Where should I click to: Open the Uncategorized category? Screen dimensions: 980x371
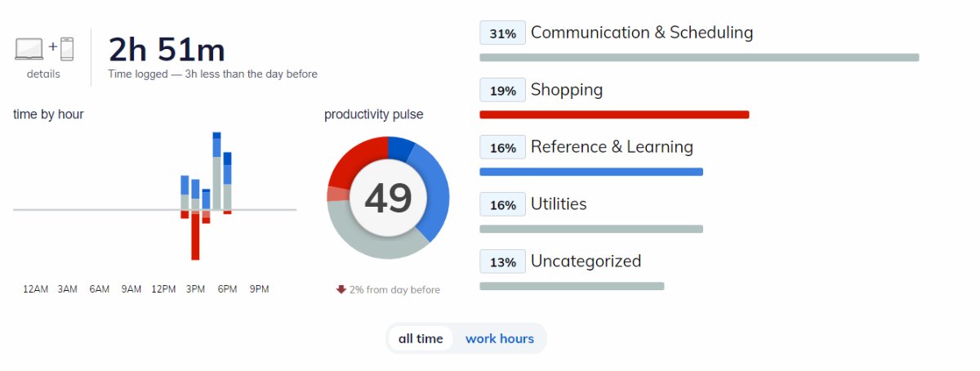pos(586,261)
